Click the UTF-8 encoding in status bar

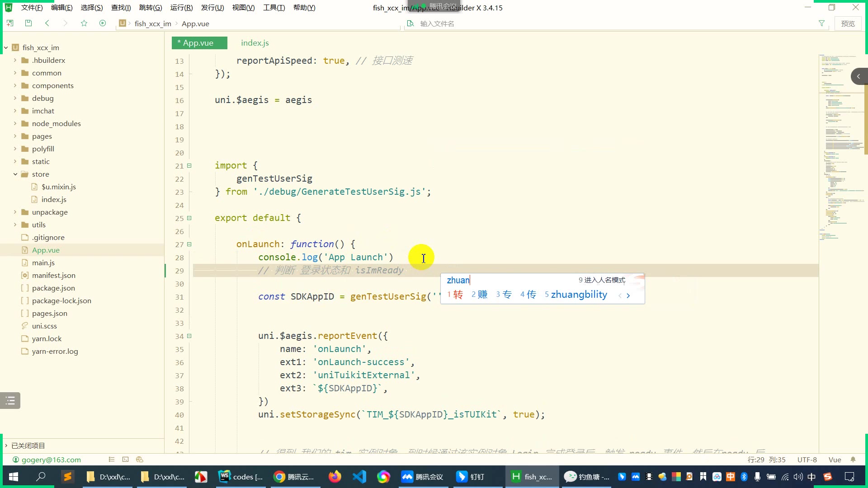pyautogui.click(x=807, y=460)
